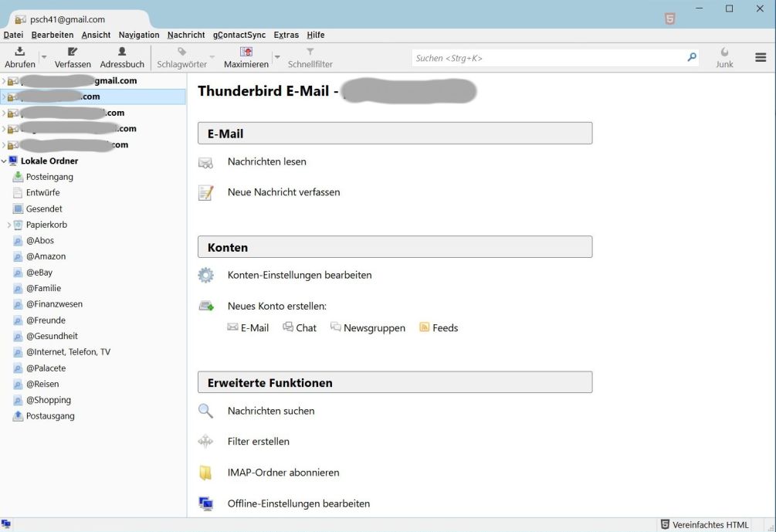Image resolution: width=776 pixels, height=532 pixels.
Task: Click the Schlagwörter tag icon
Action: click(x=182, y=52)
